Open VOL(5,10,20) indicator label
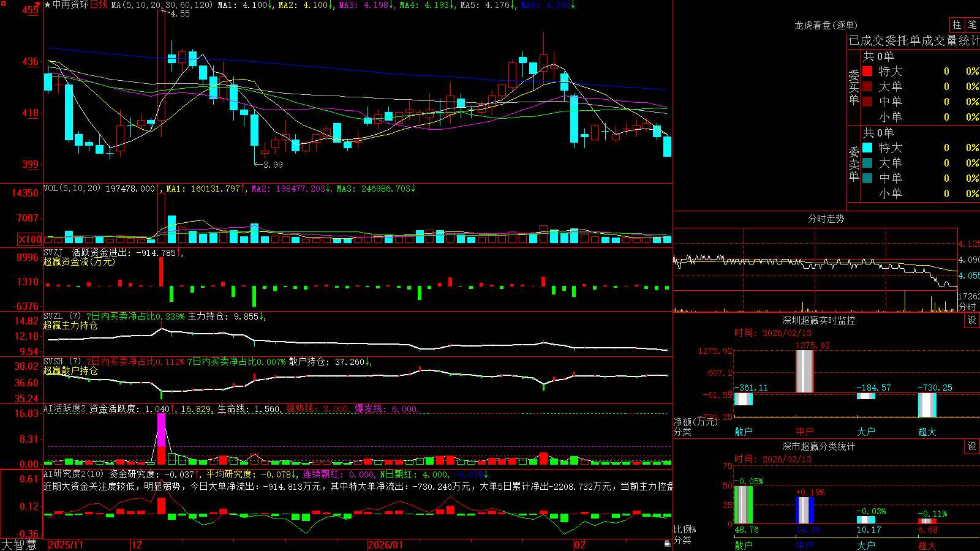Screen dimensions: 980x551 pos(72,189)
